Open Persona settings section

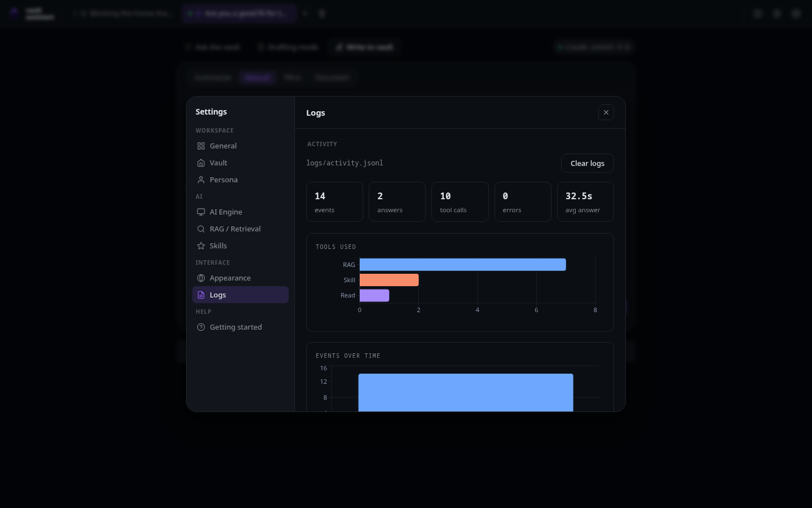(240, 179)
